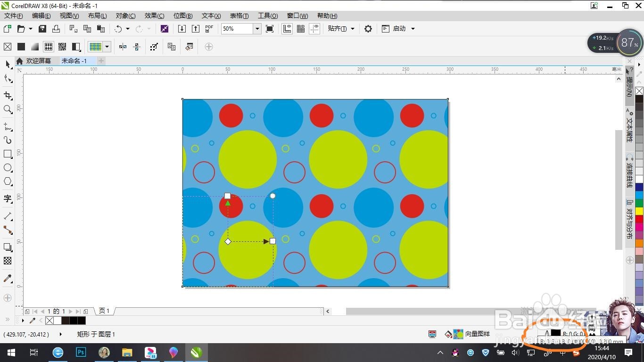Open Options with the gear icon
The image size is (644, 362).
point(368,29)
